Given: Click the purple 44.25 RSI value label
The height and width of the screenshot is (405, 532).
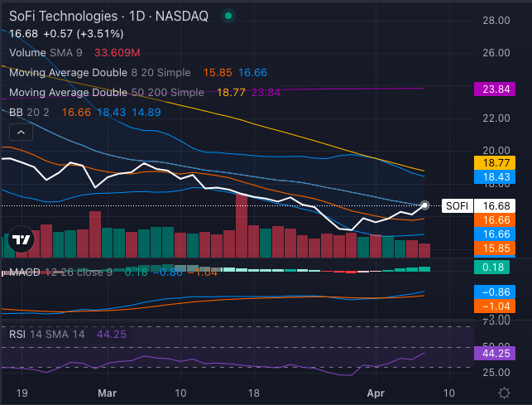Looking at the screenshot, I should pos(495,353).
